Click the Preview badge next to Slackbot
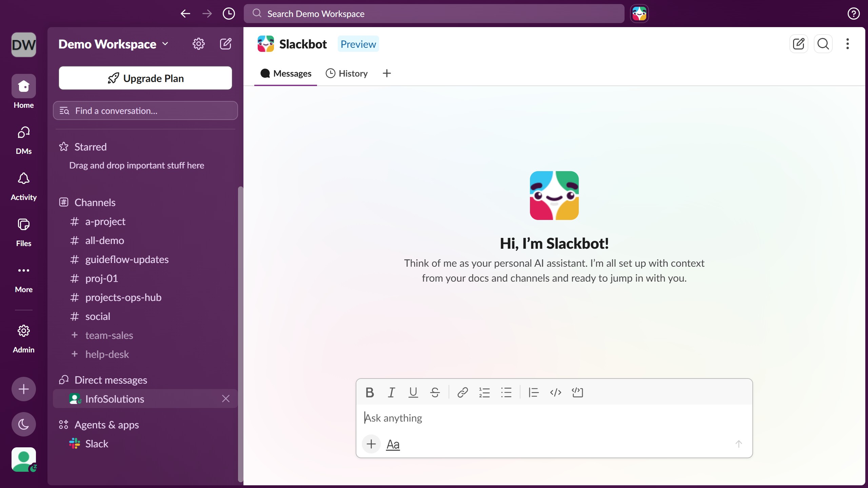Viewport: 868px width, 488px height. click(358, 44)
